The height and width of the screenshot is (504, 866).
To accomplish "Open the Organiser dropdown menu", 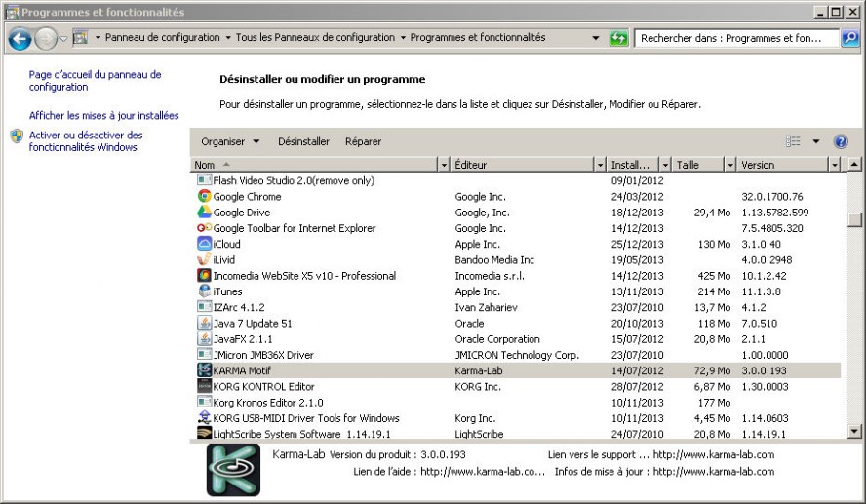I will [x=230, y=141].
